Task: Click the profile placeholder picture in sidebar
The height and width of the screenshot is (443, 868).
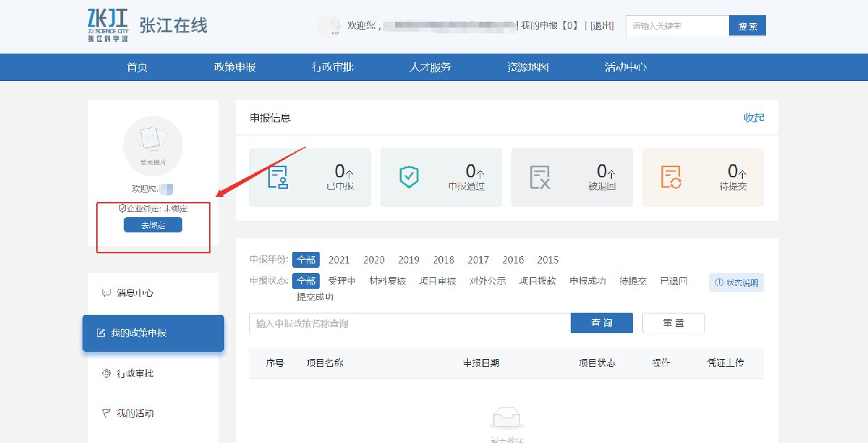Action: [x=153, y=145]
